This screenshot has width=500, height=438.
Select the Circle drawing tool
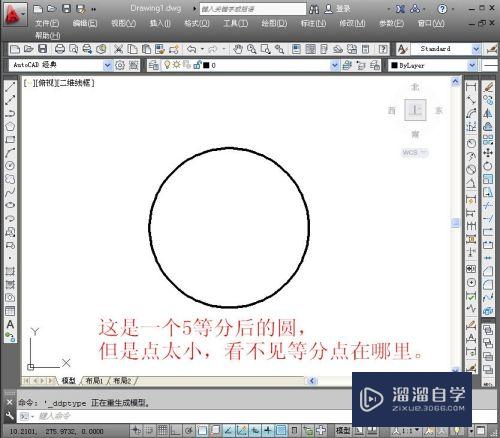tap(10, 166)
